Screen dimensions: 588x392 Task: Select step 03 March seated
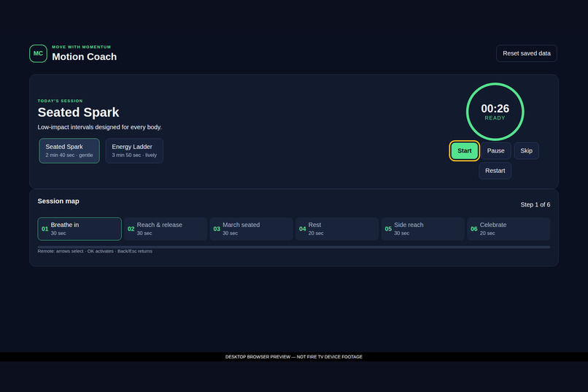(x=251, y=228)
